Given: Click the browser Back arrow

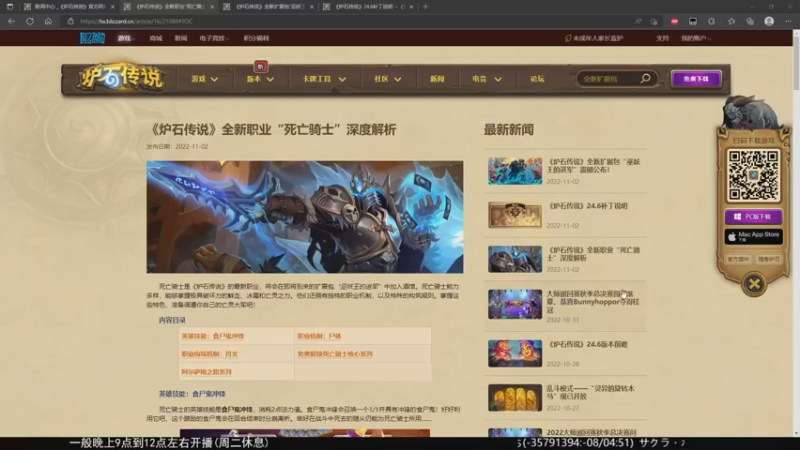Looking at the screenshot, I should [11, 21].
